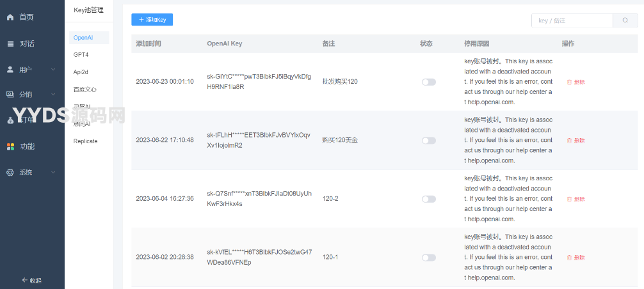This screenshot has height=289, width=644.
Task: Select the GPT4 key pool tab
Action: coord(81,55)
